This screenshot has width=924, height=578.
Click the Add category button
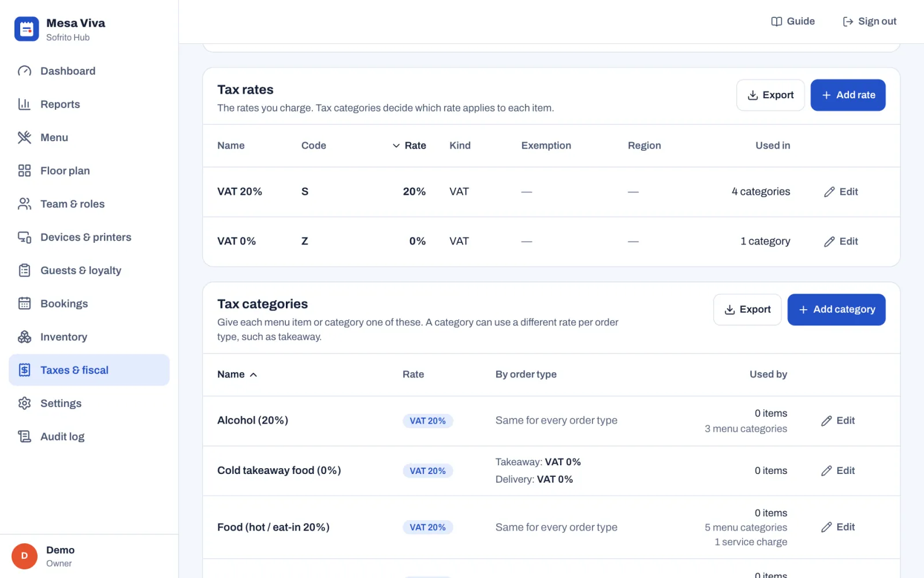[836, 309]
